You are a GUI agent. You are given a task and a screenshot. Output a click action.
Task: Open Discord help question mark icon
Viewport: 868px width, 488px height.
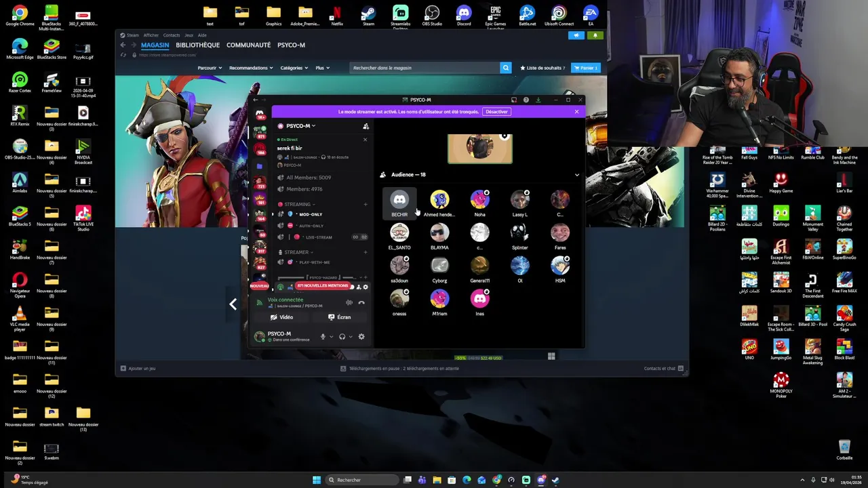pos(526,100)
